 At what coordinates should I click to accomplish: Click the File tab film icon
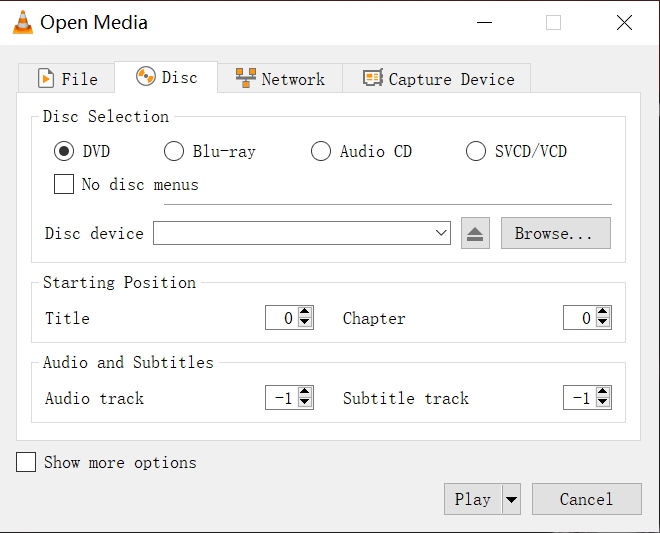click(x=45, y=79)
